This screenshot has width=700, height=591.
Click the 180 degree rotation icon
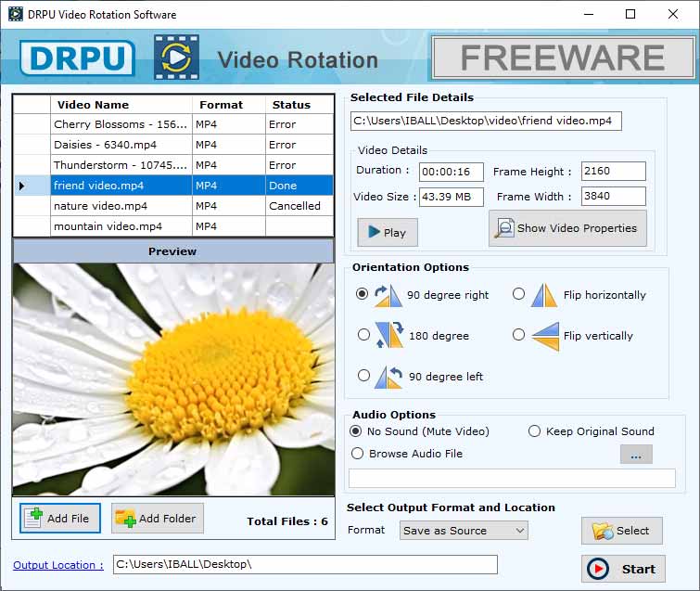click(x=389, y=335)
